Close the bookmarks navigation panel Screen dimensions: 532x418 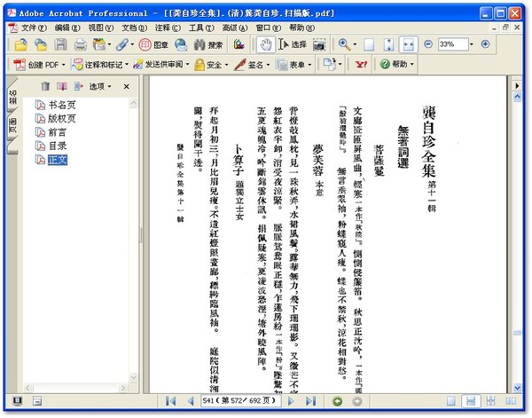click(x=126, y=87)
